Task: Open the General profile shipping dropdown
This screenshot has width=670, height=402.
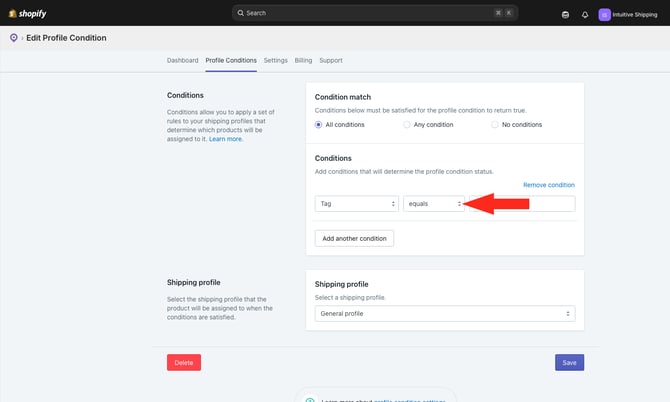Action: (445, 314)
